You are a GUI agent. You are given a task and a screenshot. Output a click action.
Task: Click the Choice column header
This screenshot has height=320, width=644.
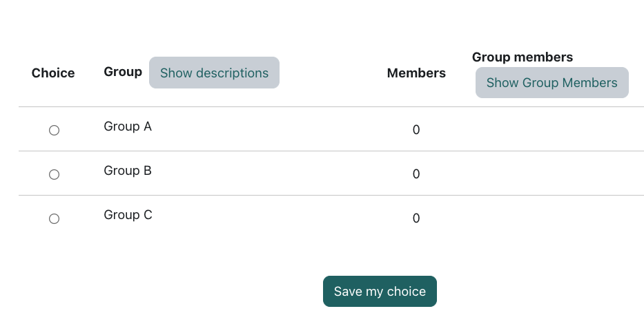click(x=53, y=73)
